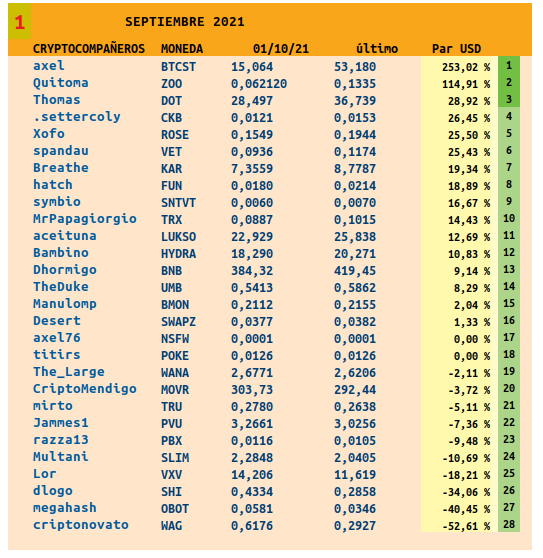
Task: Click the Par USD column header
Action: tap(457, 48)
